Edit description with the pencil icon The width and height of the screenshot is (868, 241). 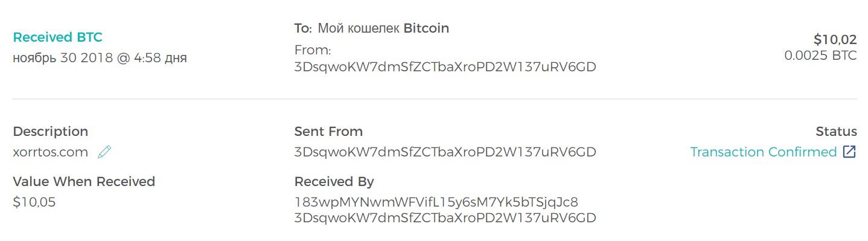click(x=104, y=152)
